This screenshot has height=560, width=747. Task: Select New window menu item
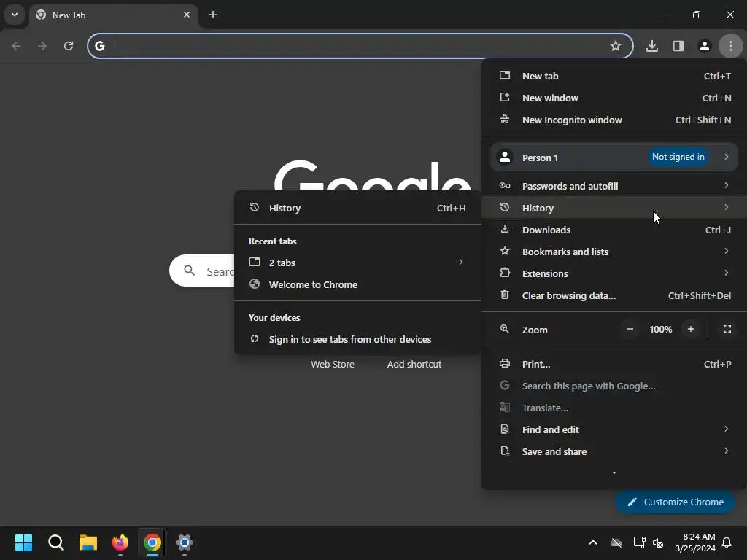tap(614, 98)
